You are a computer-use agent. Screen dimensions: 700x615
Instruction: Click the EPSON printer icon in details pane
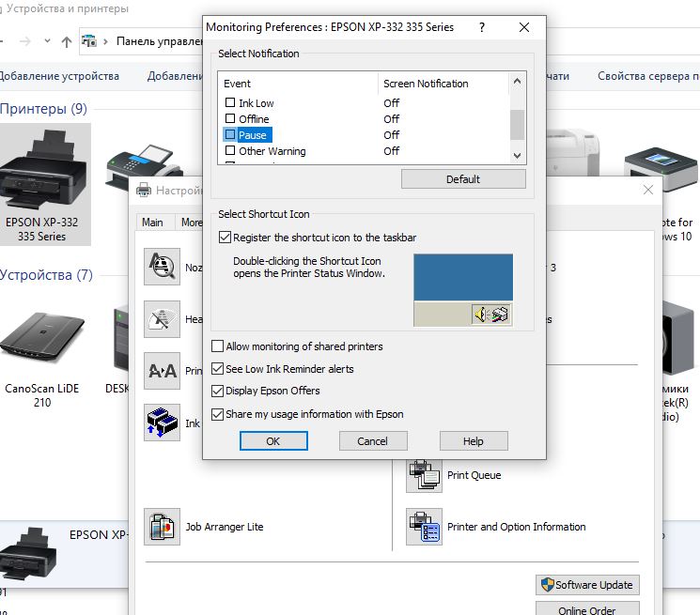(27, 555)
